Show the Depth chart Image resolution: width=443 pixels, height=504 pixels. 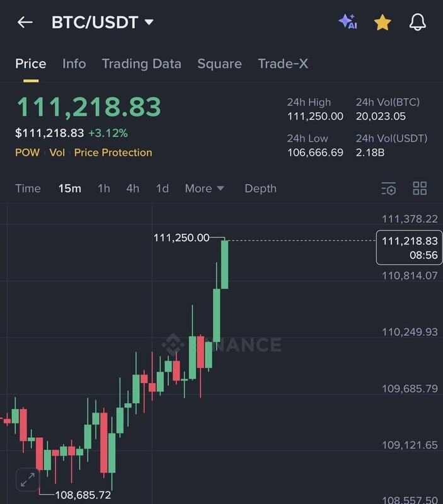[x=260, y=188]
